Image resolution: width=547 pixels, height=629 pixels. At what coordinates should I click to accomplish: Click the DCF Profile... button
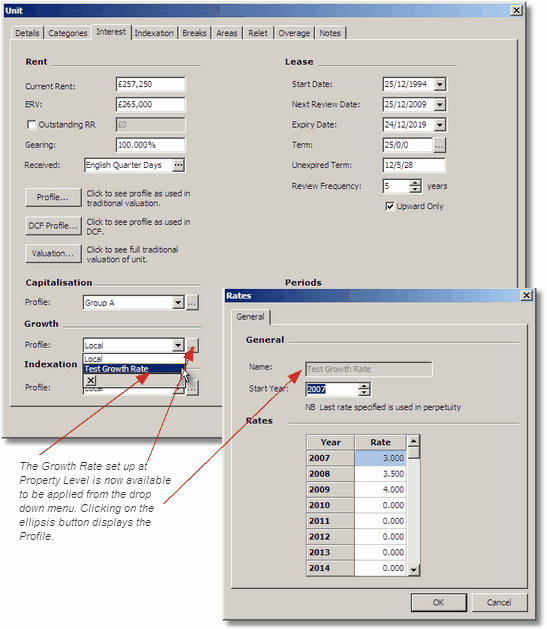click(53, 226)
